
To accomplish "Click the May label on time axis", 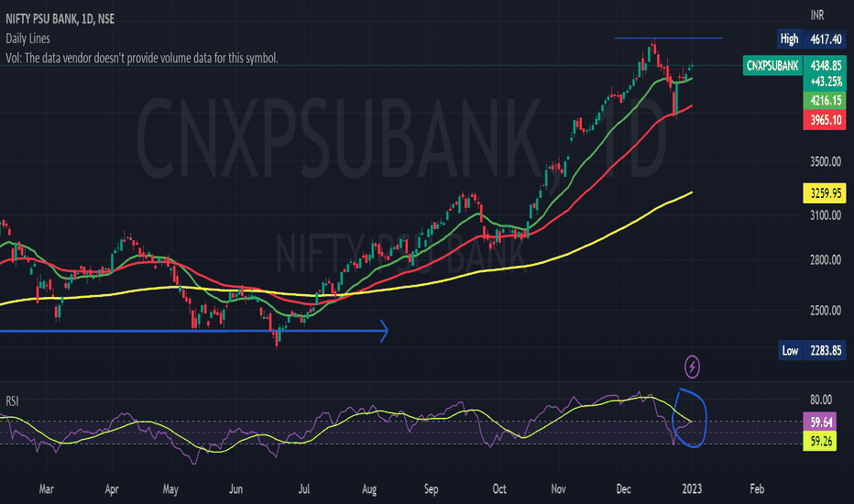I will tap(170, 489).
